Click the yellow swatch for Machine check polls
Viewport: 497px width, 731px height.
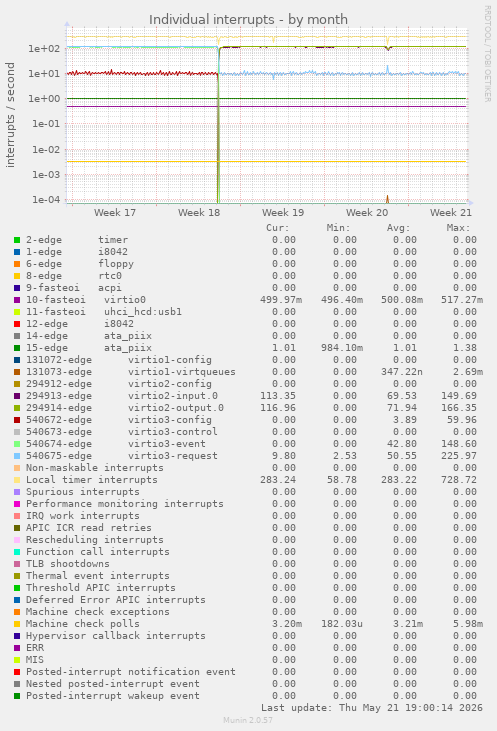17,624
